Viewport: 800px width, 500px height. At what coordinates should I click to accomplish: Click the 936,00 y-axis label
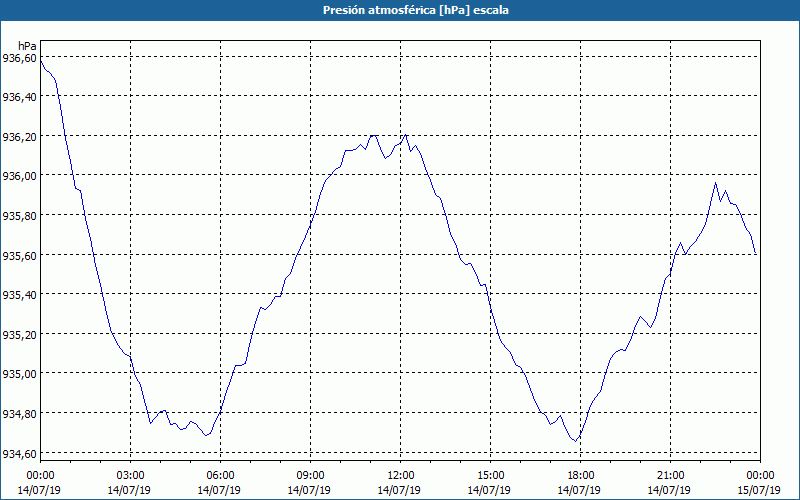[19, 176]
